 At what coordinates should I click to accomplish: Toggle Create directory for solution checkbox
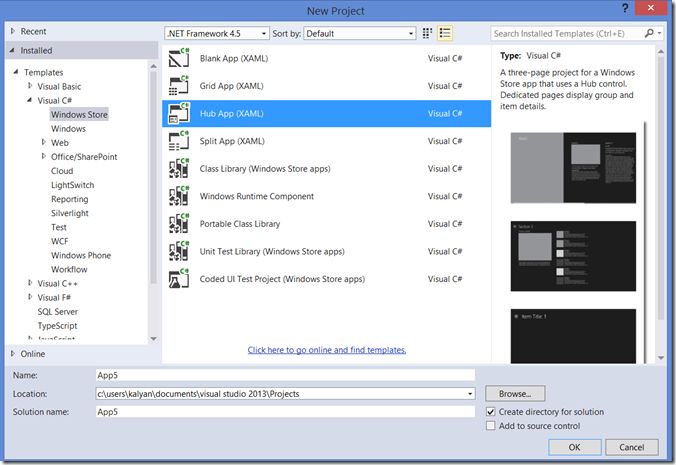(x=491, y=412)
